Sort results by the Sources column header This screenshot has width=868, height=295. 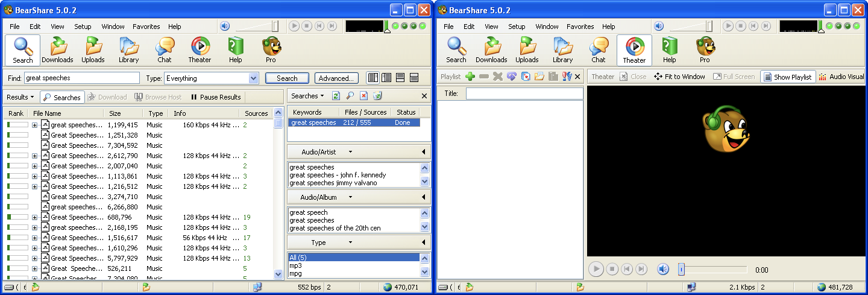256,113
